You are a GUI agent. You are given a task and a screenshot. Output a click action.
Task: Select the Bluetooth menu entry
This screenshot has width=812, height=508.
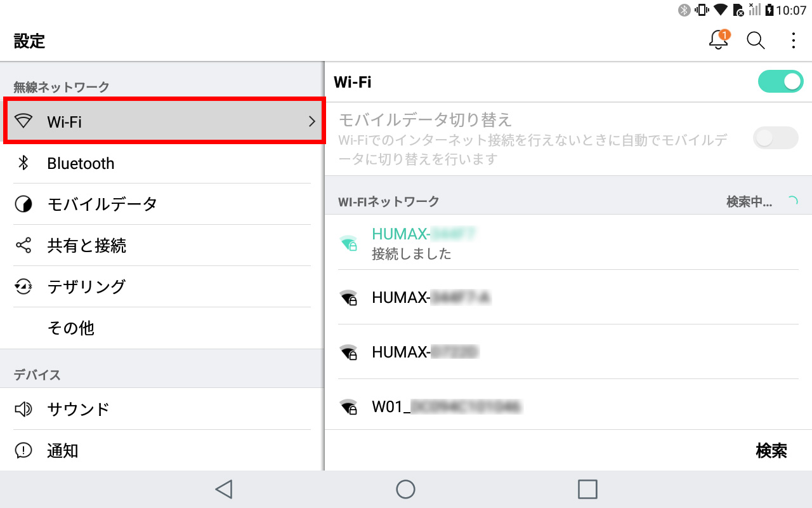pyautogui.click(x=162, y=163)
